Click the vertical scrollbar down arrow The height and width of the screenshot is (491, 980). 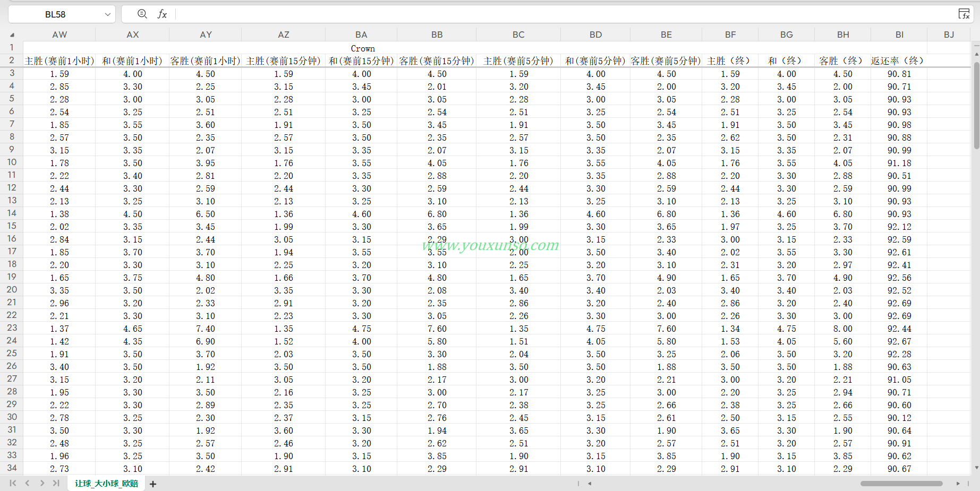[x=976, y=468]
